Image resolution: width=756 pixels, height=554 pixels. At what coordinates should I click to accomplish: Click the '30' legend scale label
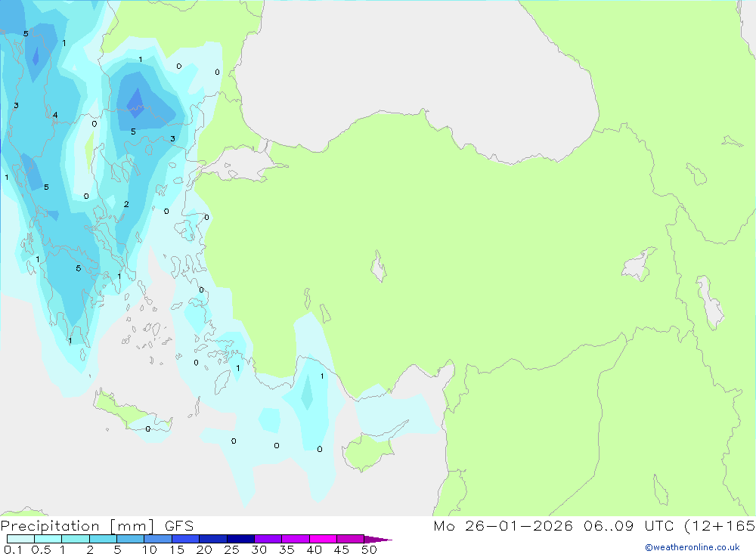pyautogui.click(x=259, y=549)
